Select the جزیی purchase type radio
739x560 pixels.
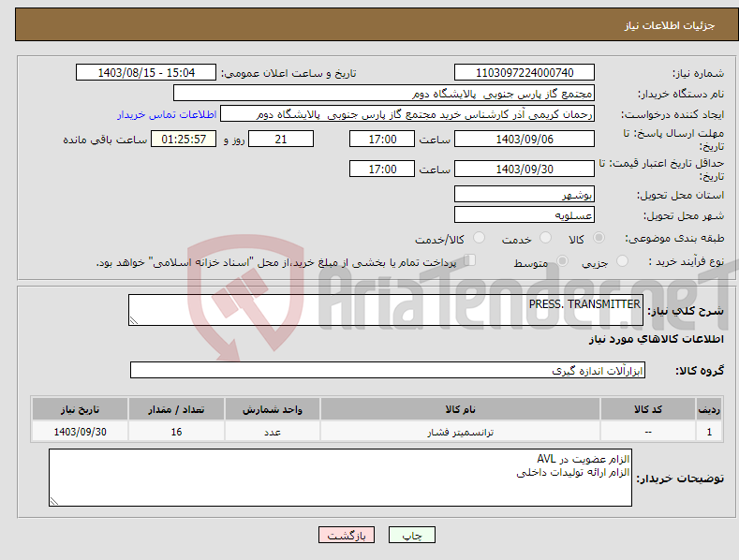[x=622, y=260]
